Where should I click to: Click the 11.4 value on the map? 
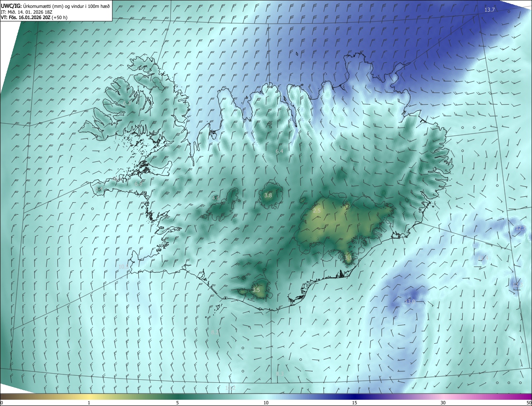pyautogui.click(x=483, y=258)
